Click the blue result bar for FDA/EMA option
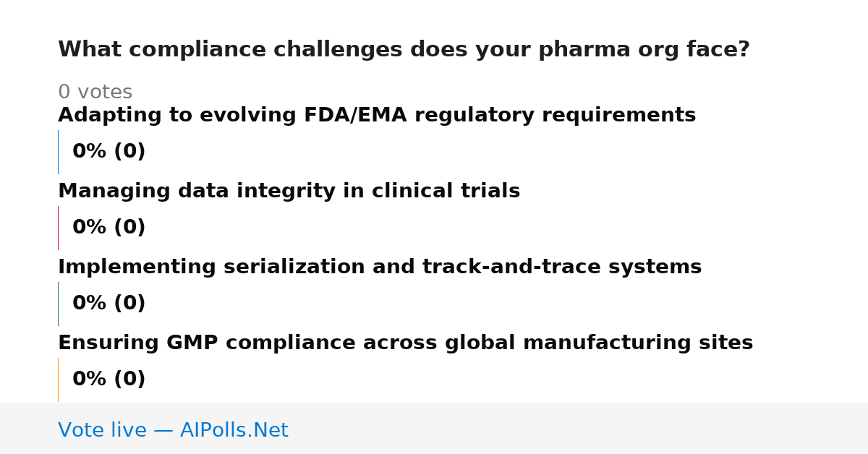The image size is (868, 454). click(59, 152)
